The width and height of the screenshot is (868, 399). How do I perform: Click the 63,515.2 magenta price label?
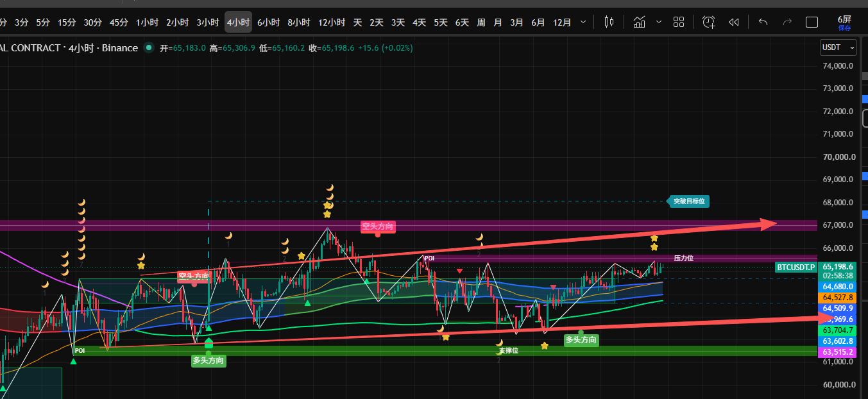click(x=838, y=352)
